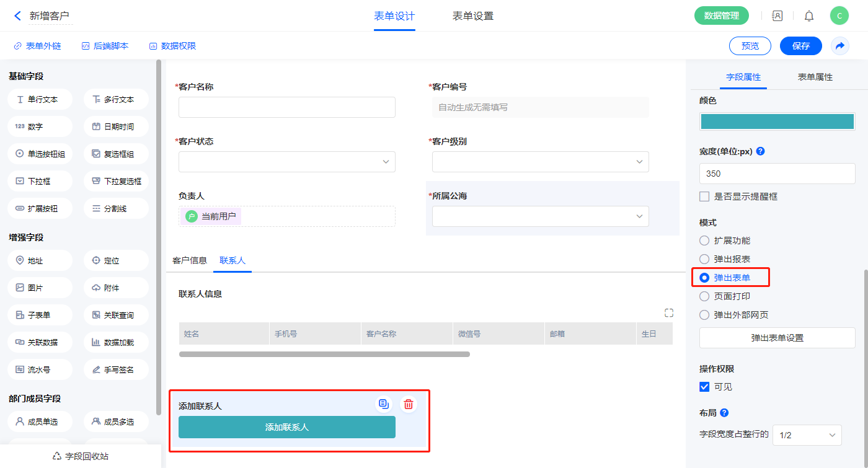
Task: Switch to the 表单属性 tab
Action: [815, 77]
